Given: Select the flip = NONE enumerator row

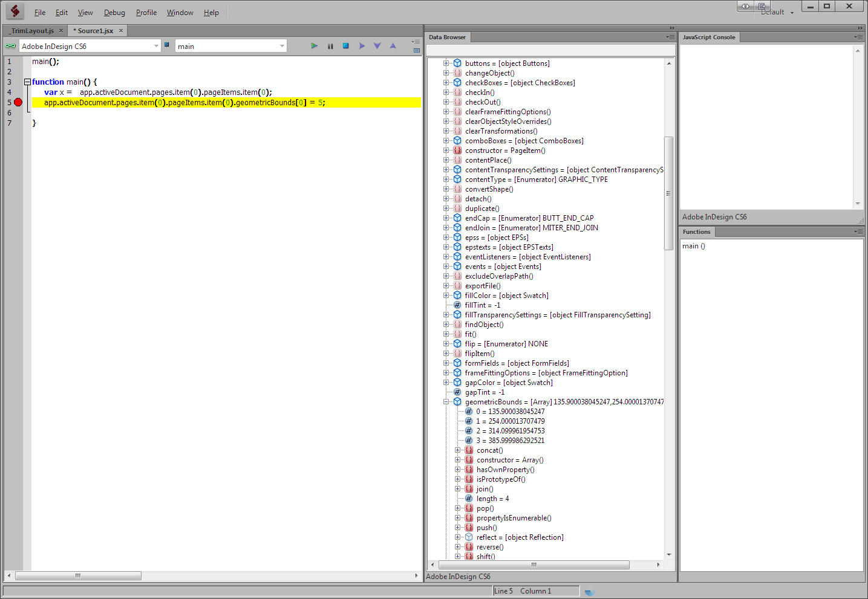Looking at the screenshot, I should coord(506,344).
